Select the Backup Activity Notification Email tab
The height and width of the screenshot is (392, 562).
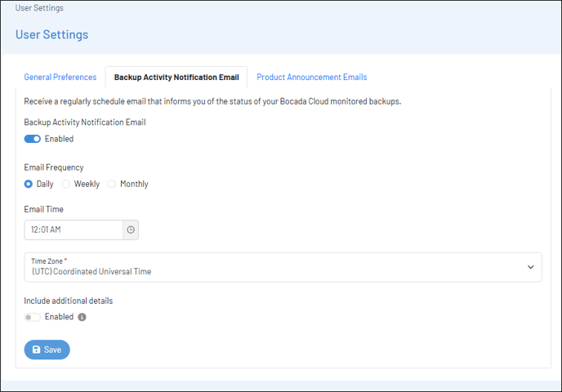click(x=176, y=77)
